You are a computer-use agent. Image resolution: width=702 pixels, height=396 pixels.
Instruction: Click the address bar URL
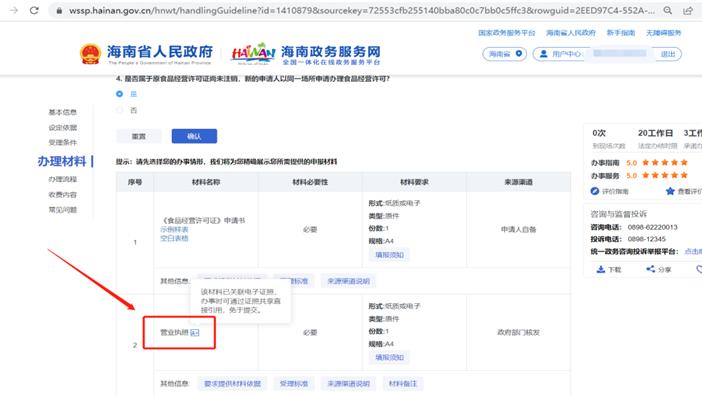tap(362, 10)
